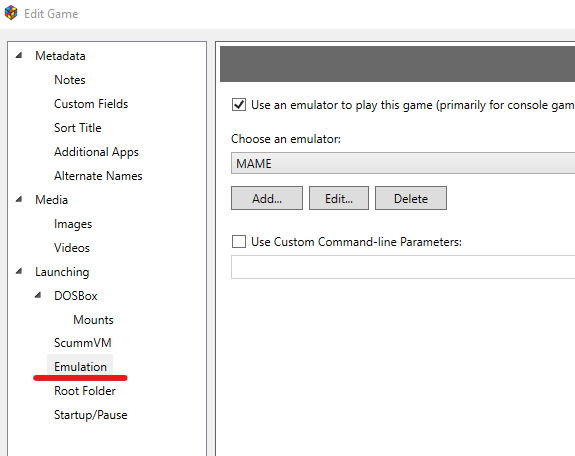Select the Images item under Media
This screenshot has width=575, height=456.
pyautogui.click(x=73, y=224)
